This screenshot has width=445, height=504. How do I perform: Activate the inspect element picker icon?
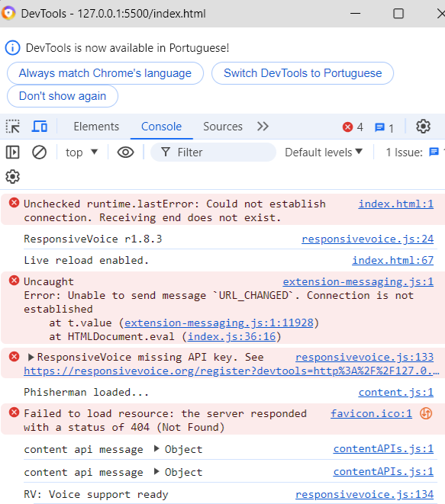tap(13, 127)
